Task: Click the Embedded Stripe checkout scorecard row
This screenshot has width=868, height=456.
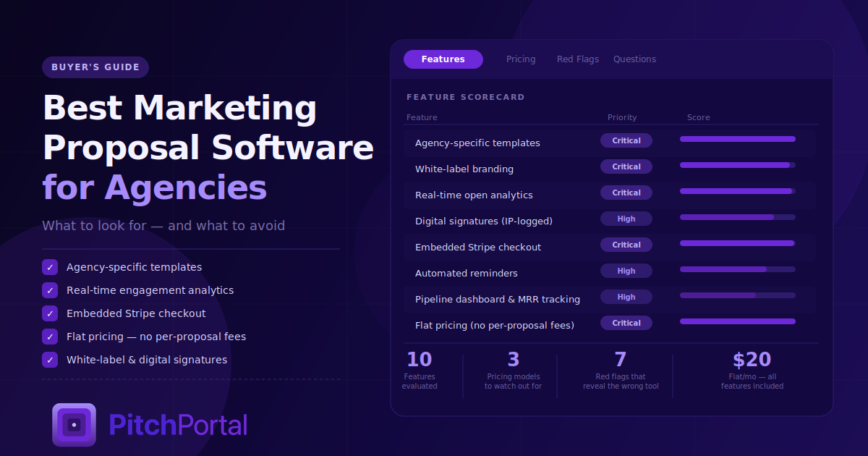Action: [610, 247]
